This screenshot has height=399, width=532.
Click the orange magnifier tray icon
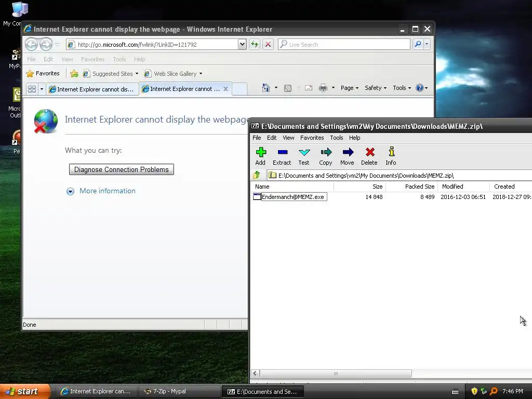(494, 391)
